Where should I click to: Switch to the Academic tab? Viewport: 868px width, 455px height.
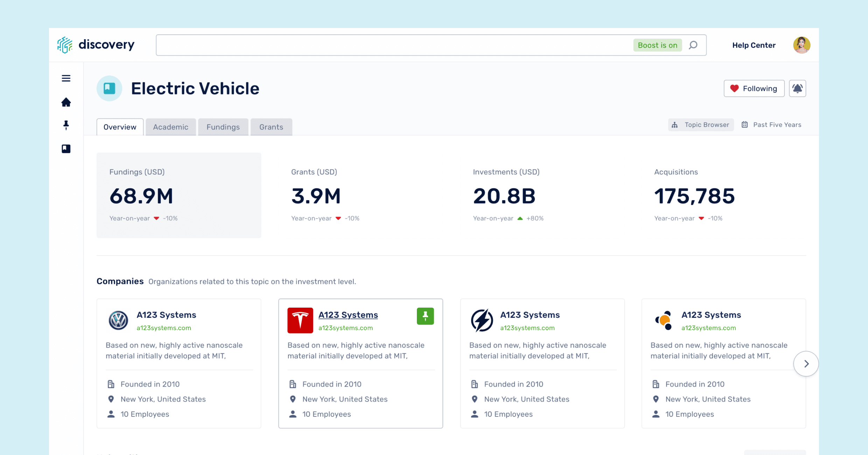click(170, 127)
